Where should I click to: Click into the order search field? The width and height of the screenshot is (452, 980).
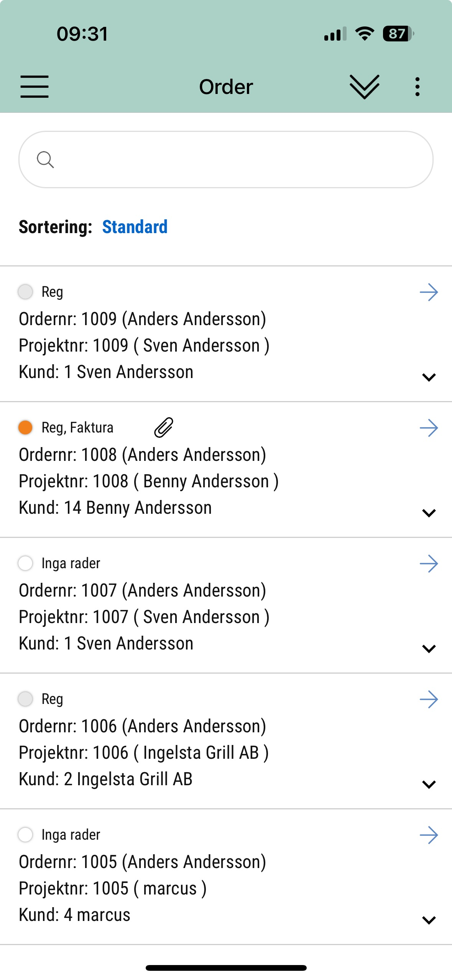point(238,159)
